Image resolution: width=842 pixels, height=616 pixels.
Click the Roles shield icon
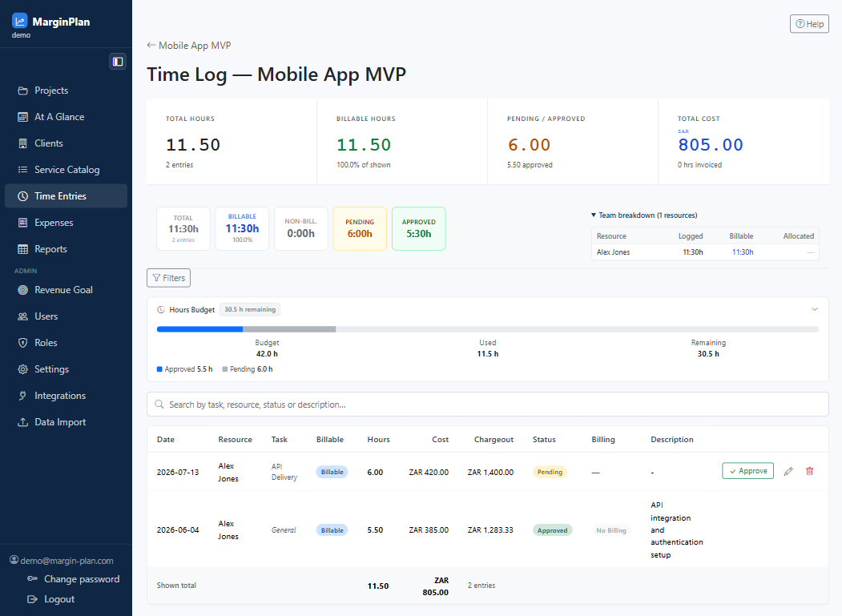point(22,343)
